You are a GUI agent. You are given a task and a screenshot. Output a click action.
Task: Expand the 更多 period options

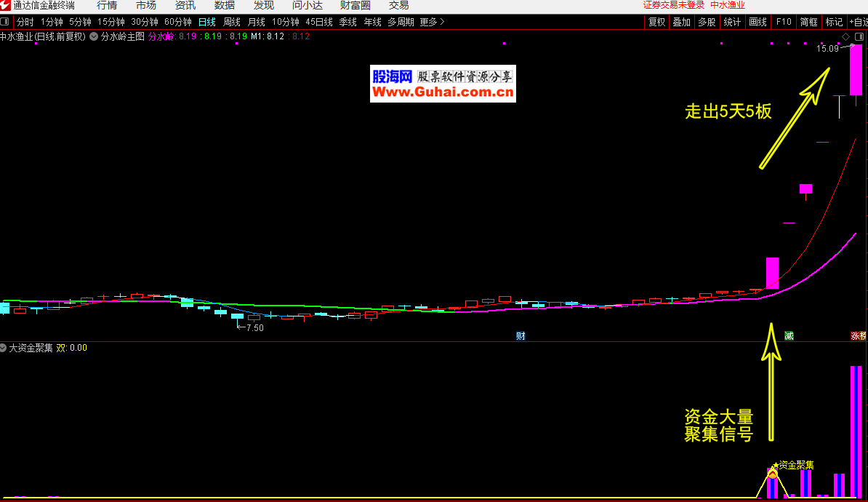click(432, 23)
